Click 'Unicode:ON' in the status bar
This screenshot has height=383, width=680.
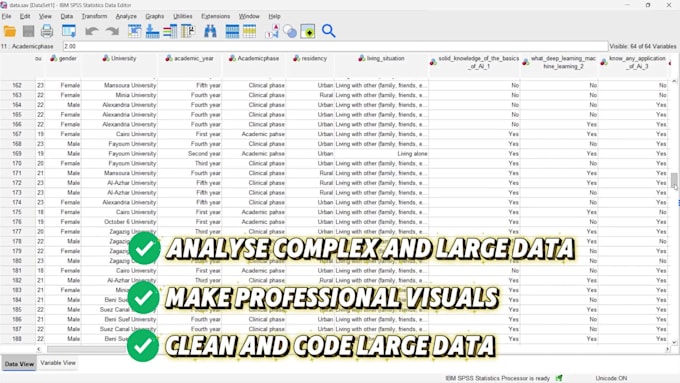pos(611,378)
